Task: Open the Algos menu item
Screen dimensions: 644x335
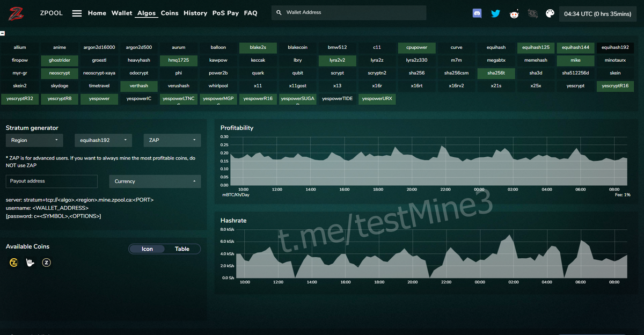Action: 147,13
